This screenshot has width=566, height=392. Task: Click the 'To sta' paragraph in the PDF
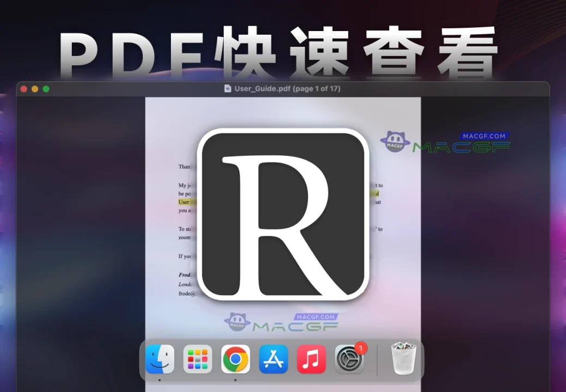tap(185, 229)
